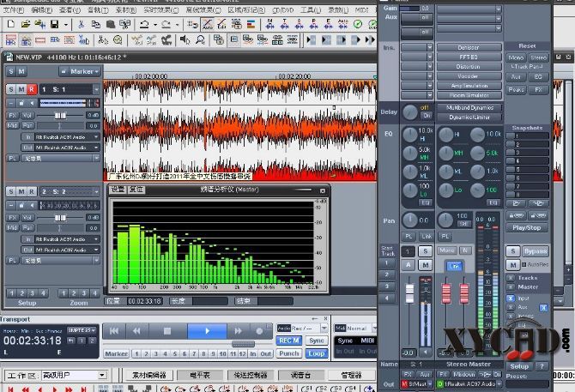Click lock icon above Play/Stop in mixer

pyautogui.click(x=516, y=215)
